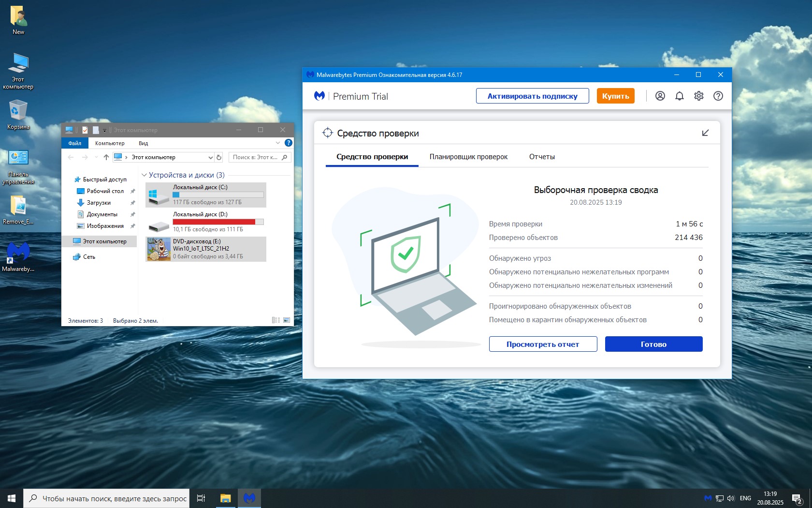Open the address bar history dropdown
This screenshot has height=508, width=812.
(210, 157)
